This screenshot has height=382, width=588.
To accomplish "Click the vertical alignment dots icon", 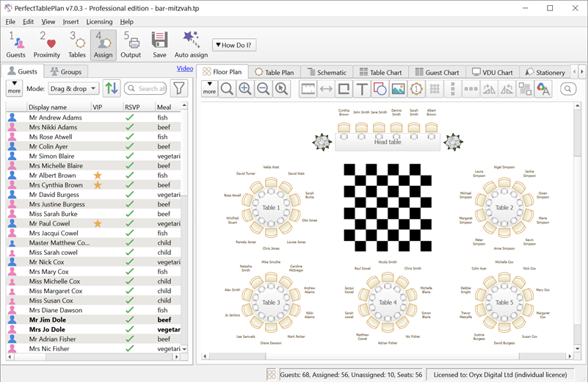I will tap(453, 89).
